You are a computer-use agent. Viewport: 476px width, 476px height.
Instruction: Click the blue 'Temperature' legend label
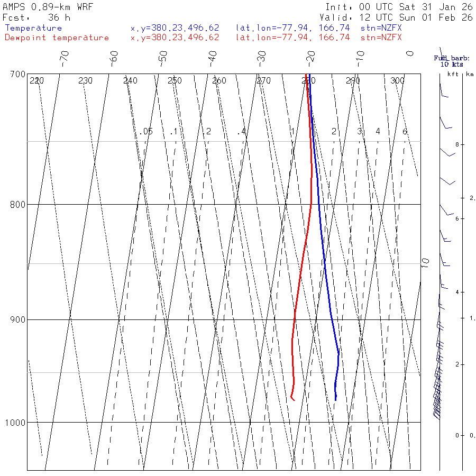pos(33,28)
